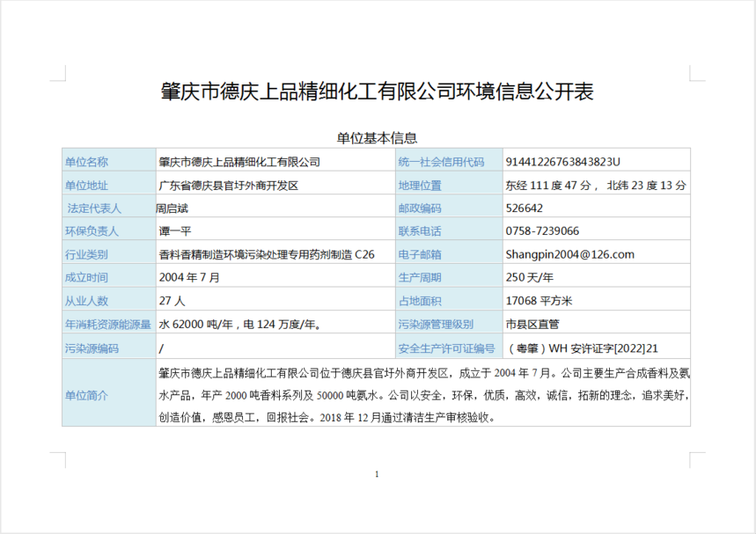Select the 东经 111 度 47 分 coordinates cell
This screenshot has height=534, width=756.
tap(595, 186)
